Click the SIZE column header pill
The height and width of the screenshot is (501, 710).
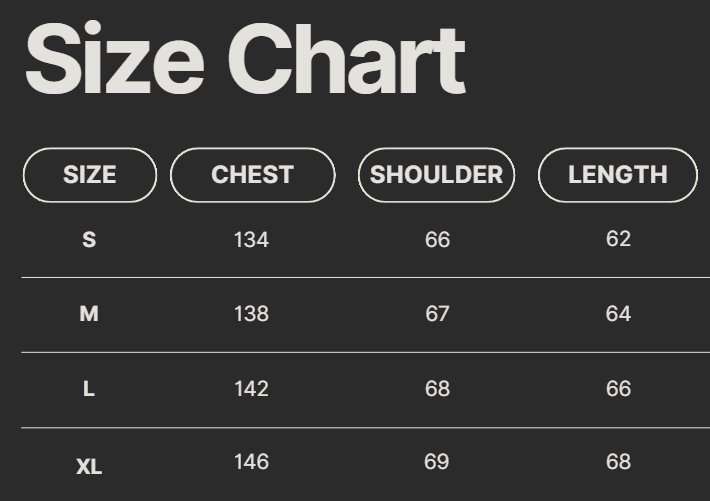click(x=90, y=175)
